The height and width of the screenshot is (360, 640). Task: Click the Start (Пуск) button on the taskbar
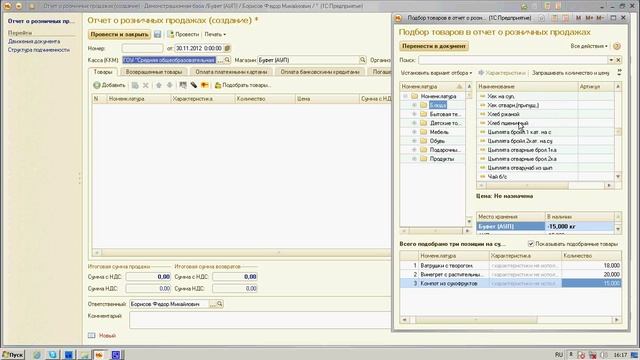coord(13,355)
